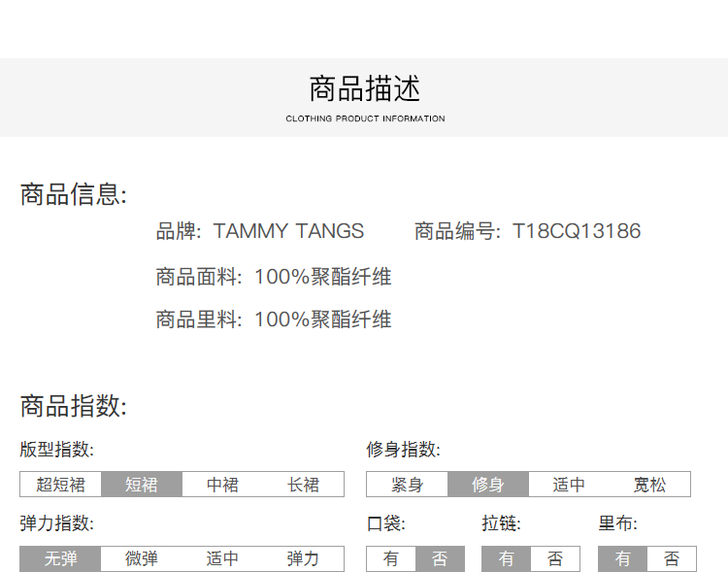Choose 适中 in the 弹力指数 row

click(222, 558)
